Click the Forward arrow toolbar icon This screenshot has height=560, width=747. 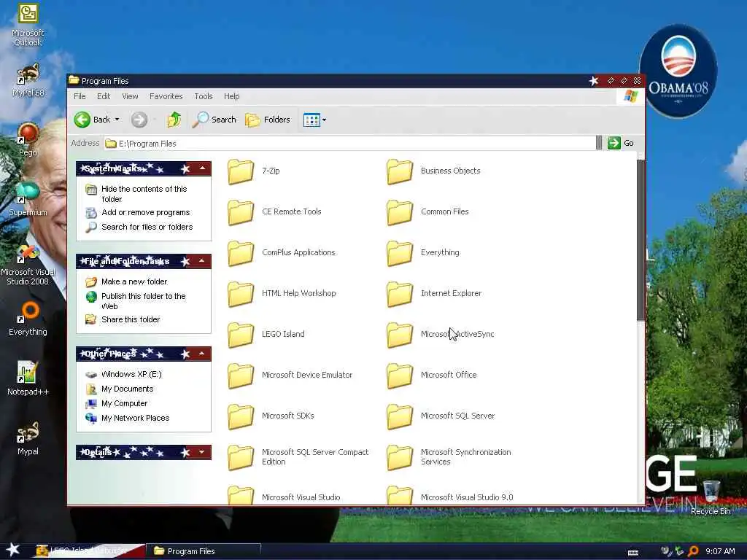[x=139, y=120]
